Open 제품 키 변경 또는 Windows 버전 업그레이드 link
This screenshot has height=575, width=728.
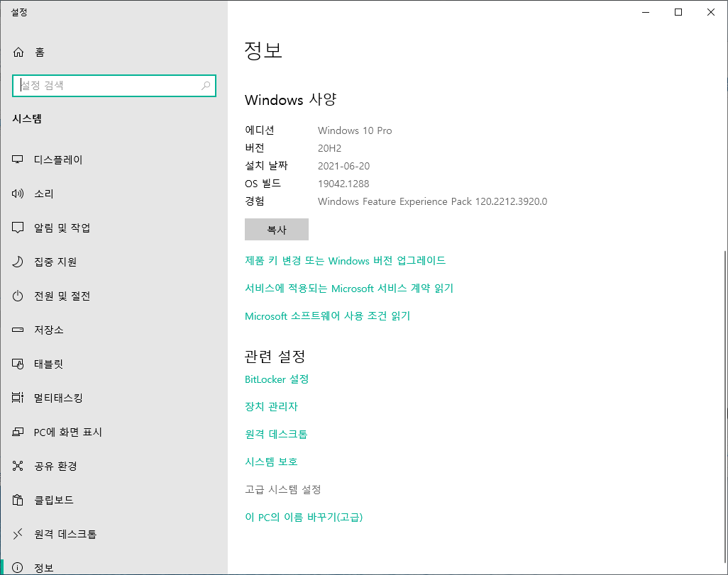(x=345, y=261)
